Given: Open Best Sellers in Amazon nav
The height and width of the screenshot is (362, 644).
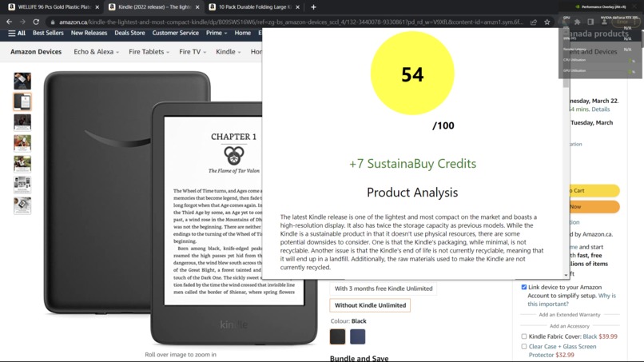Looking at the screenshot, I should pyautogui.click(x=48, y=33).
